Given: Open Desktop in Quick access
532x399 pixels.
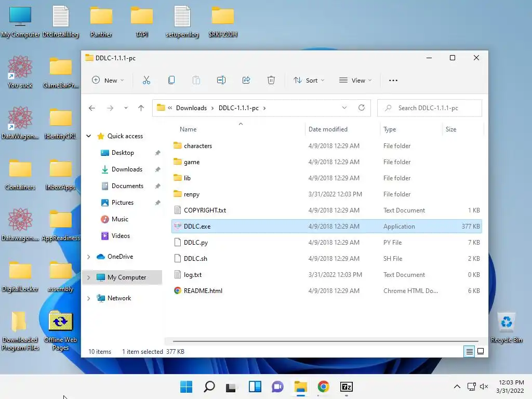Looking at the screenshot, I should 123,153.
